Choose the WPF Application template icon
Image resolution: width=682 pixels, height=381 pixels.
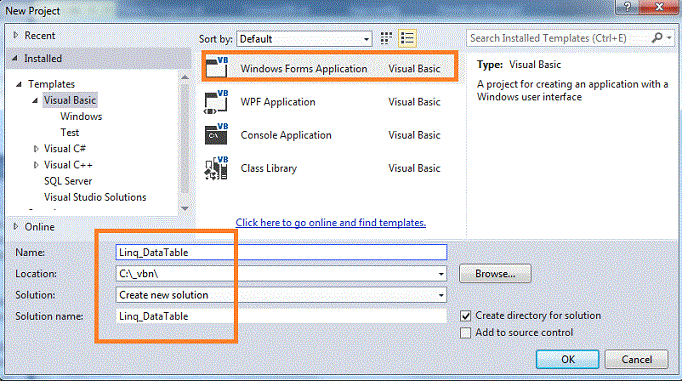coord(216,102)
